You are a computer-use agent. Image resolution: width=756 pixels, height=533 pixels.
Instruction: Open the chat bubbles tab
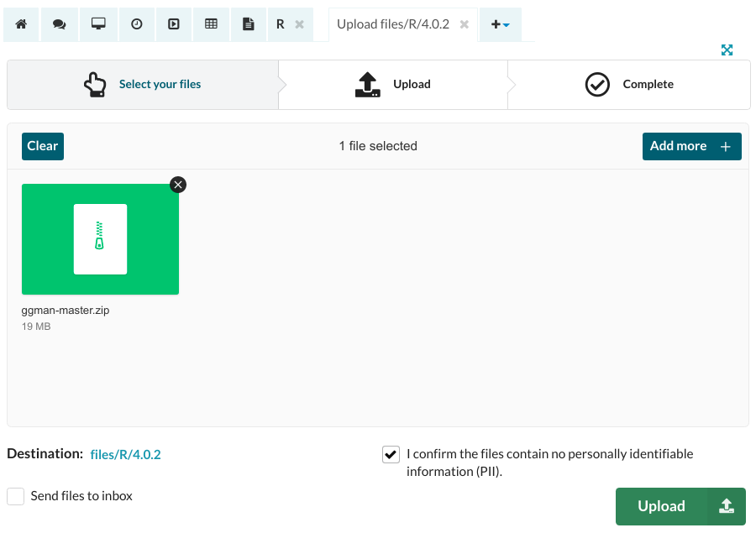point(60,24)
